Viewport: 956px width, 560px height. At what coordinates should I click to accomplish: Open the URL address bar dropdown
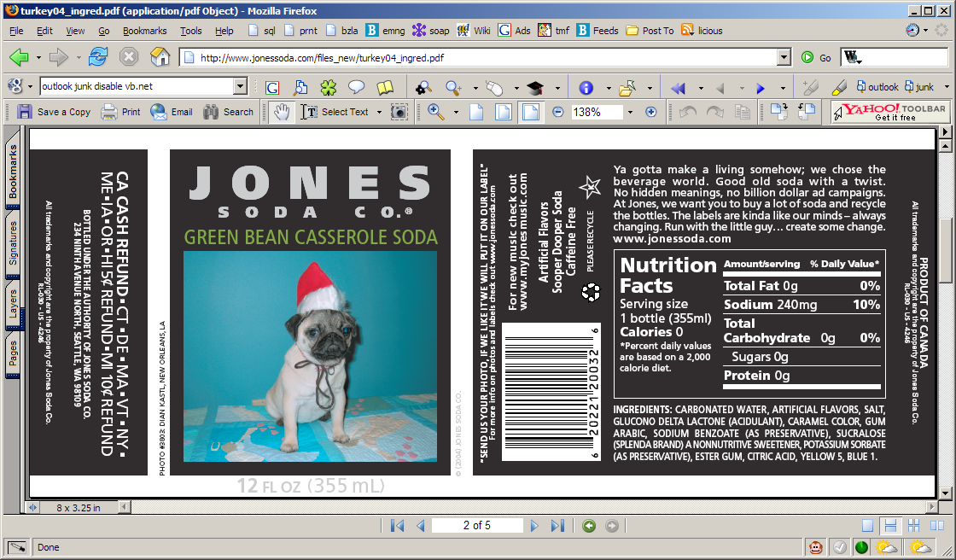[x=784, y=57]
